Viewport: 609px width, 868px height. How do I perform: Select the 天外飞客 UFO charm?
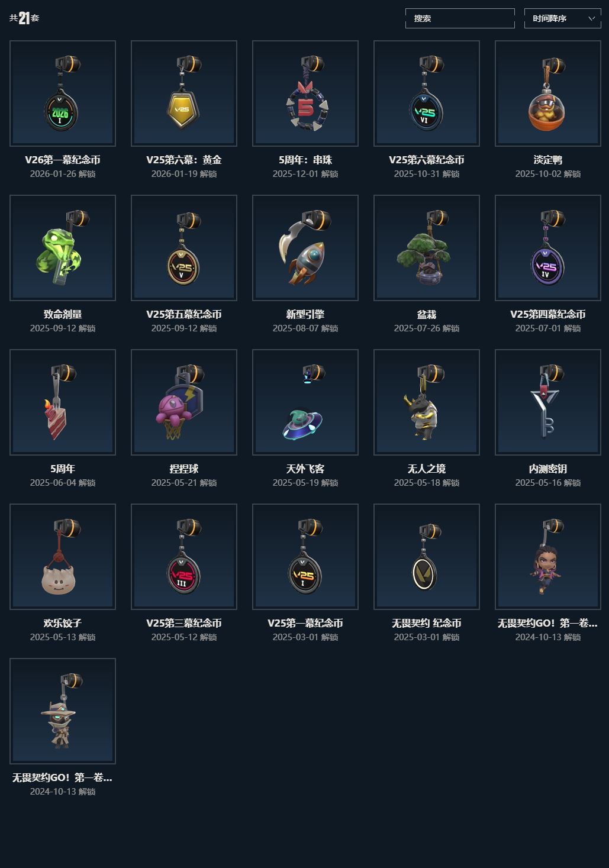(305, 402)
